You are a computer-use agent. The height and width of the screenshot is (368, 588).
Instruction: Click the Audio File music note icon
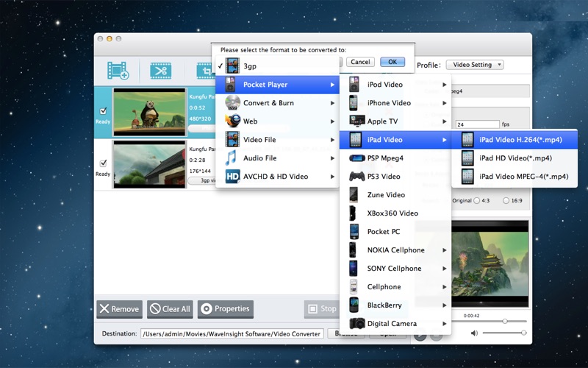click(231, 158)
